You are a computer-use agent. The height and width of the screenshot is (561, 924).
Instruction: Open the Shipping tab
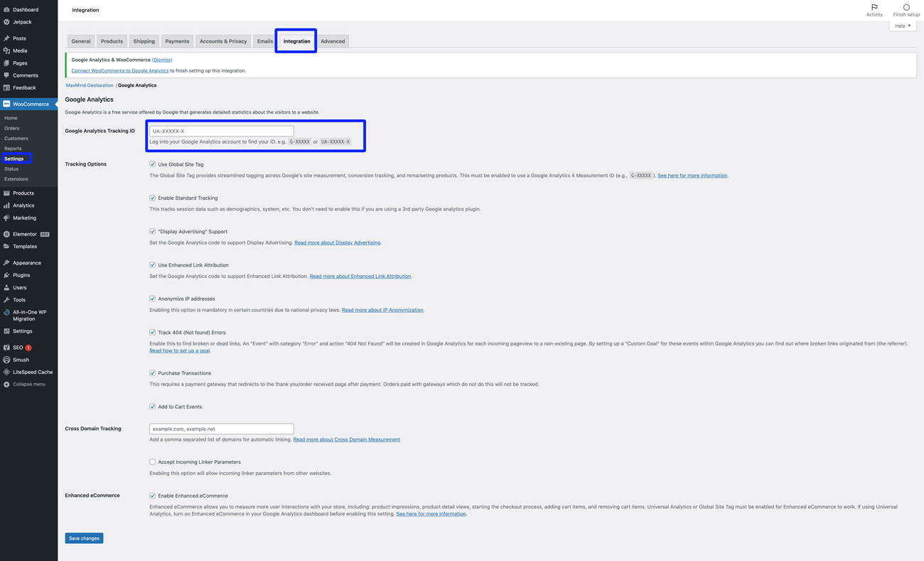point(144,41)
